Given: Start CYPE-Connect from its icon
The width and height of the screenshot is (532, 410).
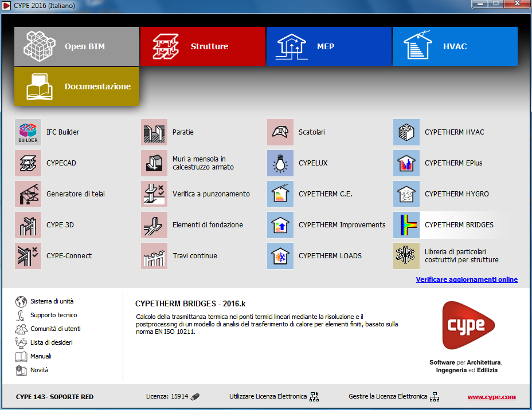Looking at the screenshot, I should [28, 256].
